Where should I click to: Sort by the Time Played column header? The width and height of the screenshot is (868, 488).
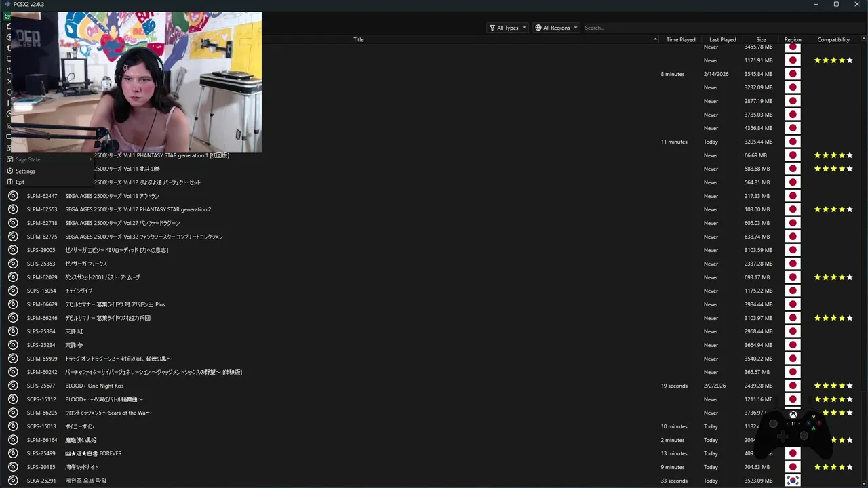point(681,40)
